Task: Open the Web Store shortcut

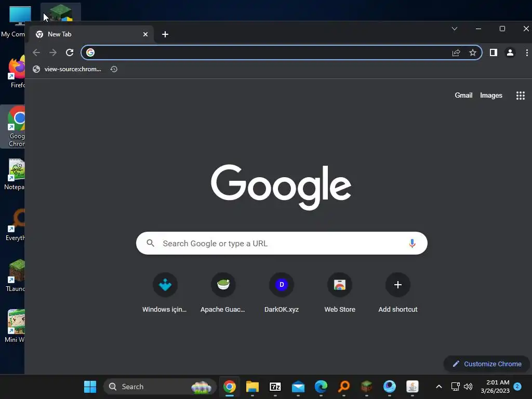Action: (x=340, y=294)
